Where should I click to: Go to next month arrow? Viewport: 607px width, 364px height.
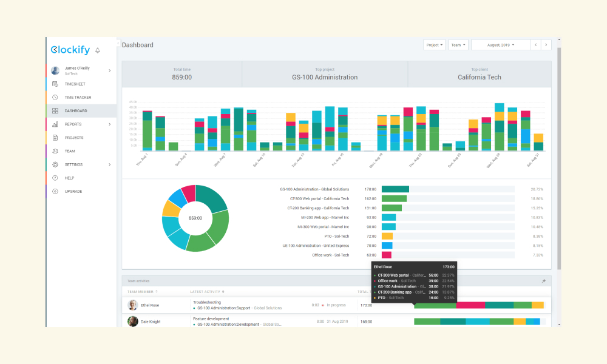546,45
